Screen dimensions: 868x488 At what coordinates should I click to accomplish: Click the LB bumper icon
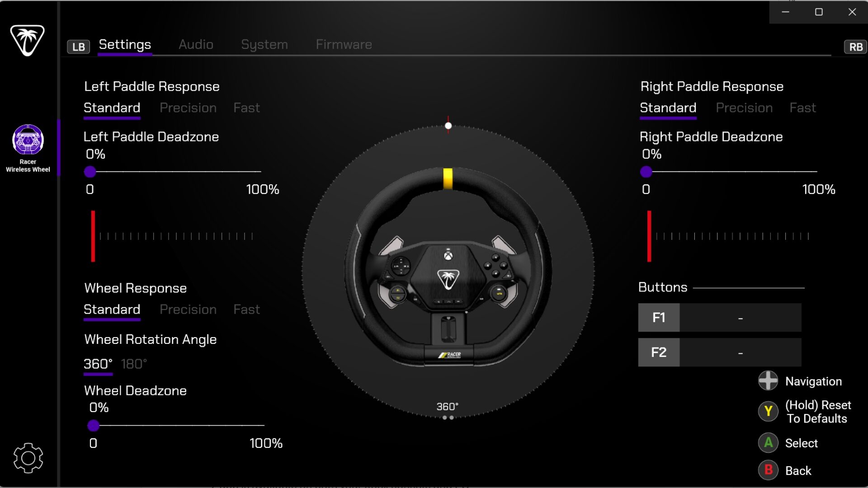click(x=79, y=47)
